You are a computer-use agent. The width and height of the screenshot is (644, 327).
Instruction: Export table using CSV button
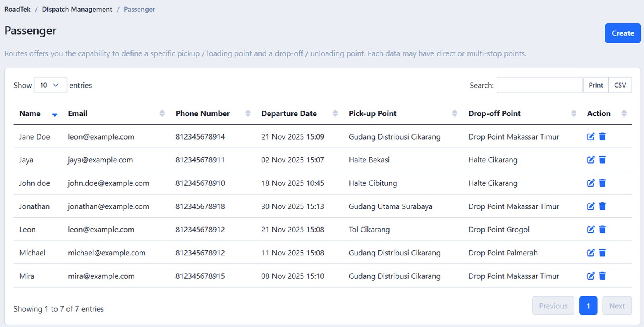tap(620, 85)
